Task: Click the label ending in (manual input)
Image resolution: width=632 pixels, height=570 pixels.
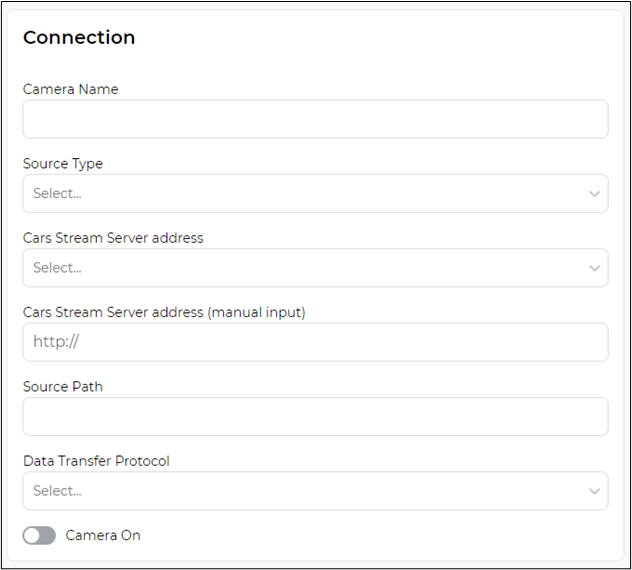Action: tap(164, 312)
